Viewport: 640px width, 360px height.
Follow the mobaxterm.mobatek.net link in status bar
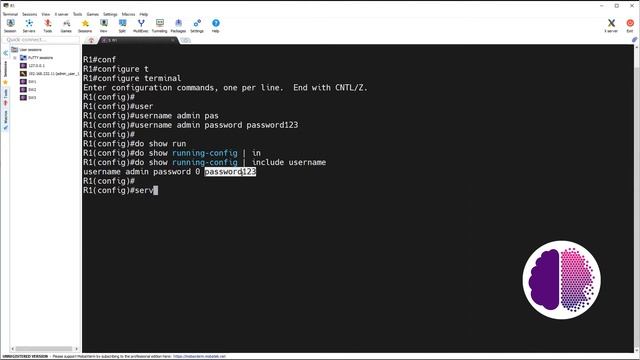click(199, 356)
